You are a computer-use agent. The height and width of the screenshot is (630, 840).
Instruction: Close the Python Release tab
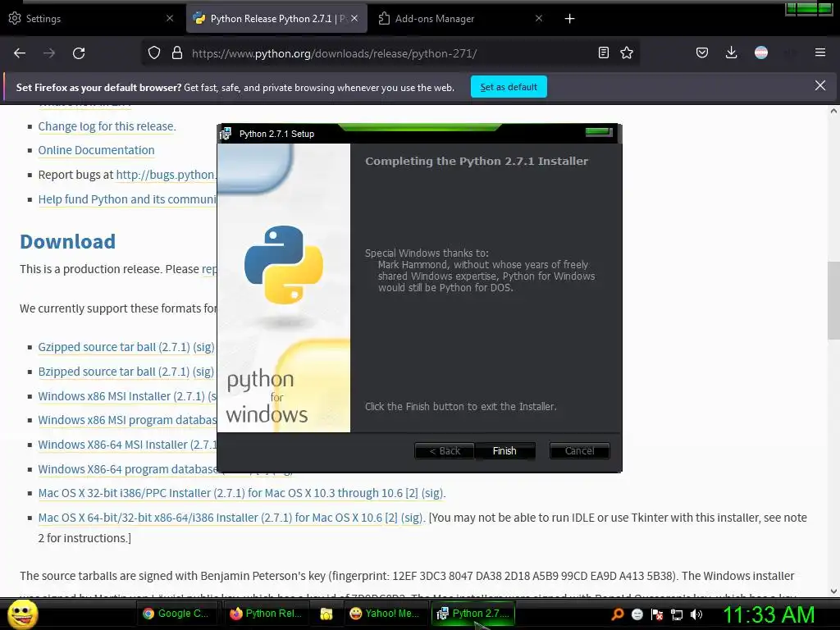[354, 18]
